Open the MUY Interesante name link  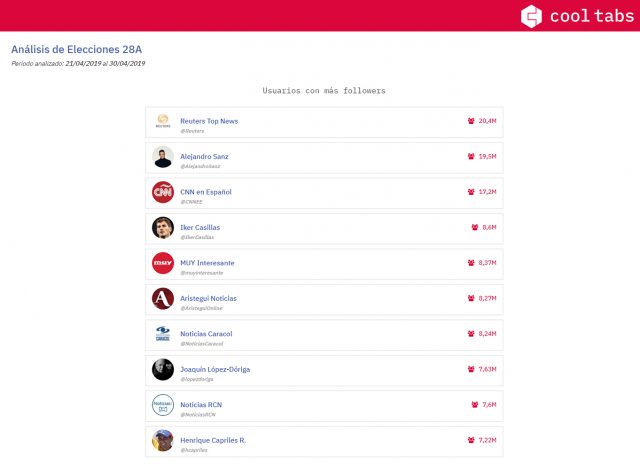point(207,263)
